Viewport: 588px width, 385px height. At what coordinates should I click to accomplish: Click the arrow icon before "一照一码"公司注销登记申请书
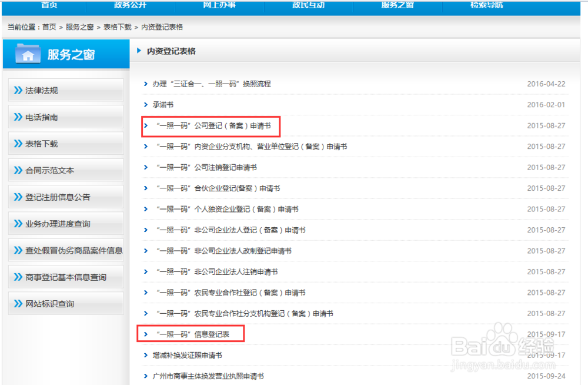click(x=145, y=167)
